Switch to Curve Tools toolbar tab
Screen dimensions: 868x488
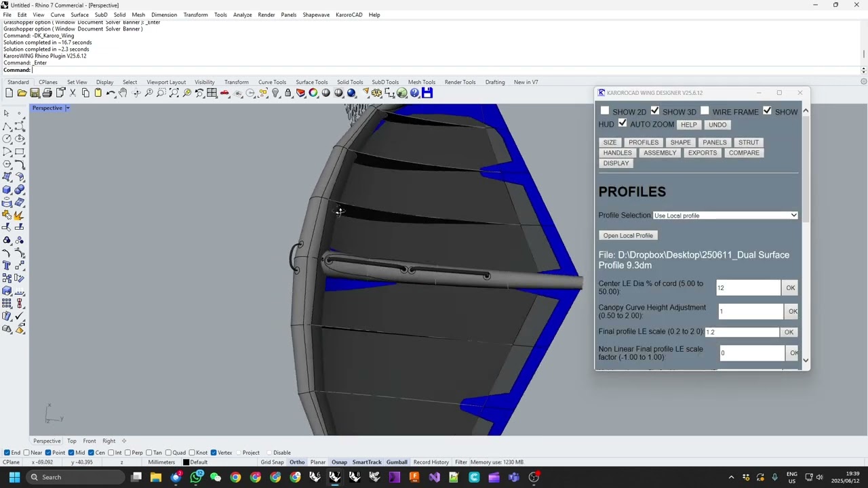point(272,82)
